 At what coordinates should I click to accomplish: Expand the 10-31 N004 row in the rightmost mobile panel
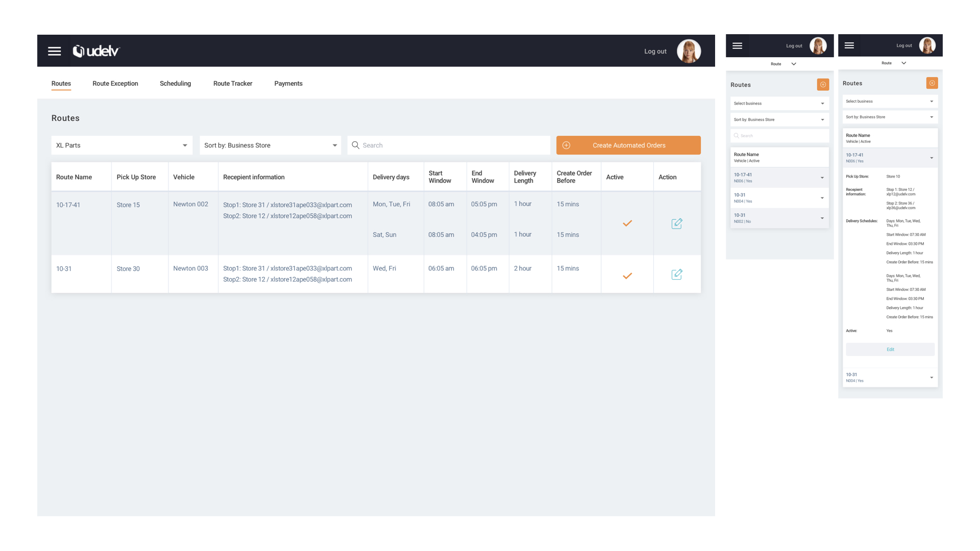[890, 378]
